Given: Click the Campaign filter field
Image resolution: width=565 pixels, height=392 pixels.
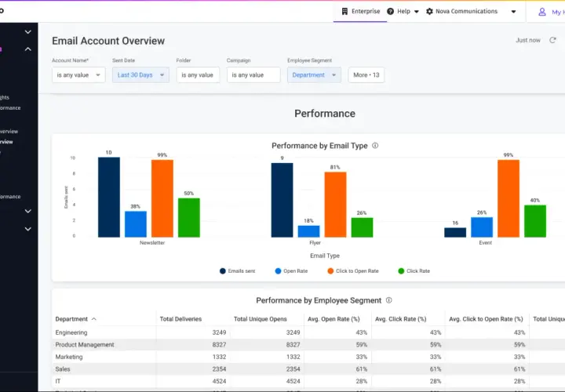Looking at the screenshot, I should (253, 75).
